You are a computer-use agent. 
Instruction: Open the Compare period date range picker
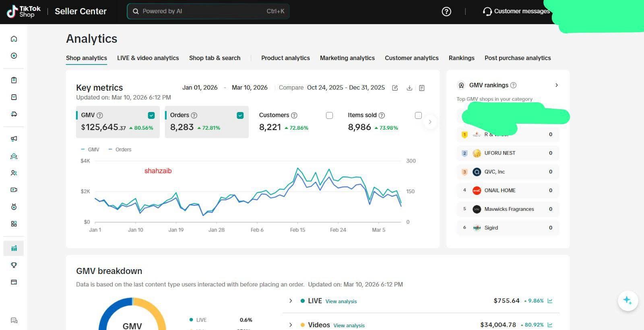(x=346, y=87)
